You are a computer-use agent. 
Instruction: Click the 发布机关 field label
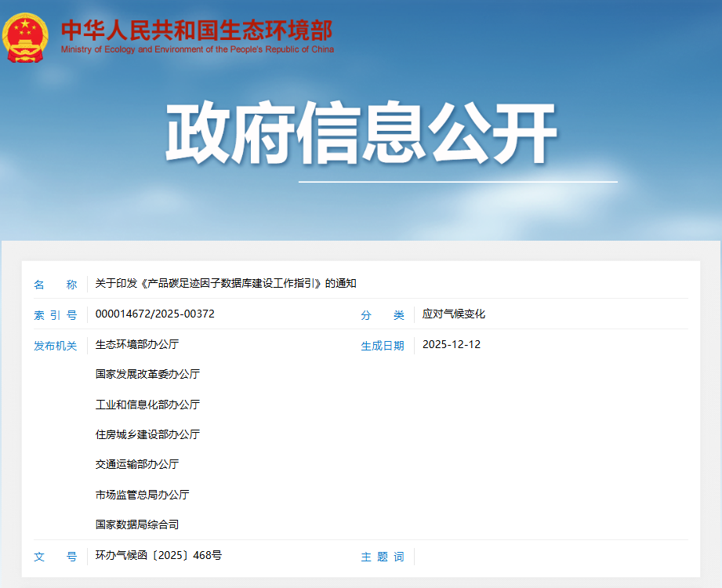tap(56, 345)
